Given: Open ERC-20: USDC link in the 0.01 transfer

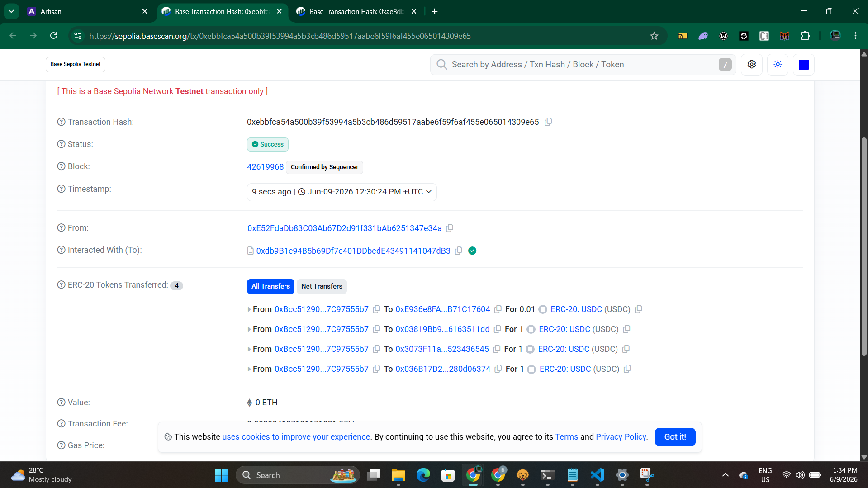Looking at the screenshot, I should [x=576, y=309].
